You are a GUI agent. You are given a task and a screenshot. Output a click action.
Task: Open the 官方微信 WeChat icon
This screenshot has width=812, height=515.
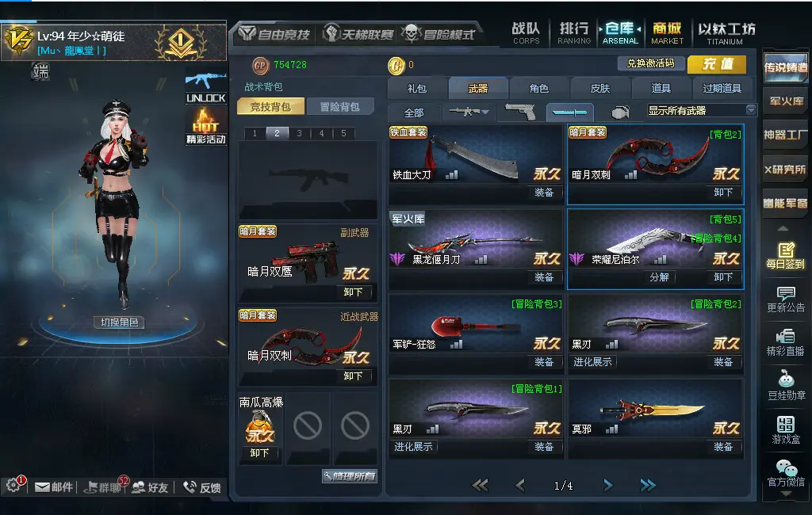click(x=786, y=473)
